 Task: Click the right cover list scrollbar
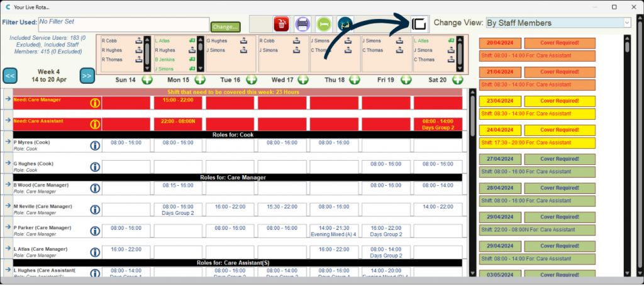pyautogui.click(x=626, y=157)
